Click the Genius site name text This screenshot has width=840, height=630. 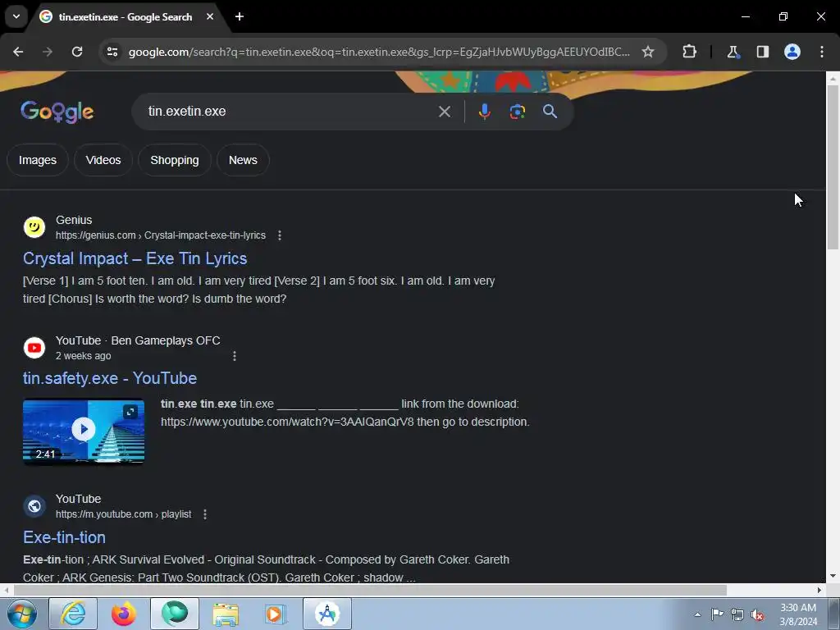coord(74,220)
